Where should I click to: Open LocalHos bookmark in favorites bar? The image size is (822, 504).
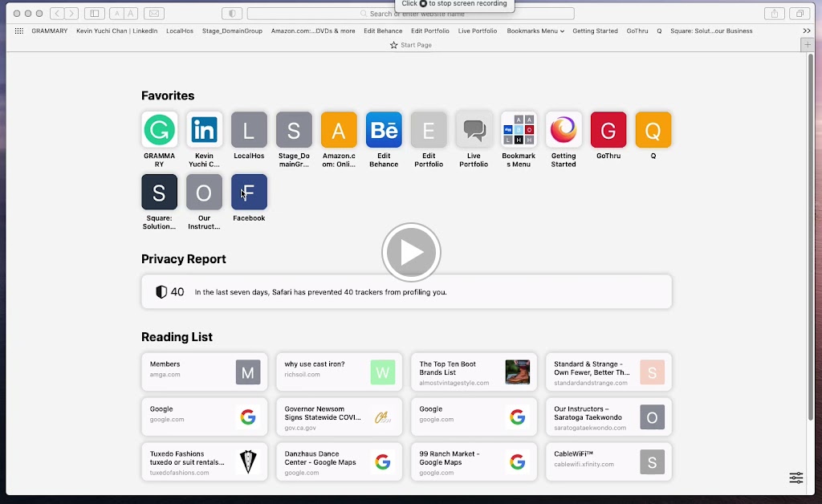coord(180,31)
